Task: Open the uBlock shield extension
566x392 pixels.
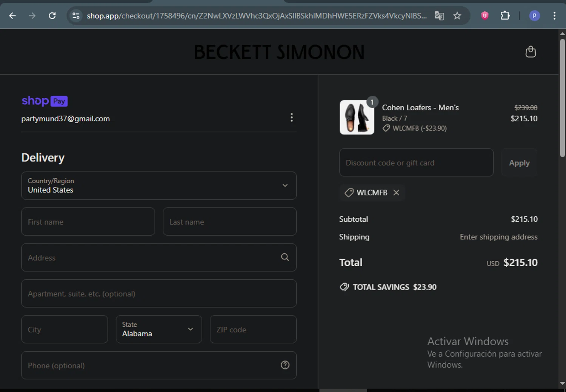Action: point(485,15)
